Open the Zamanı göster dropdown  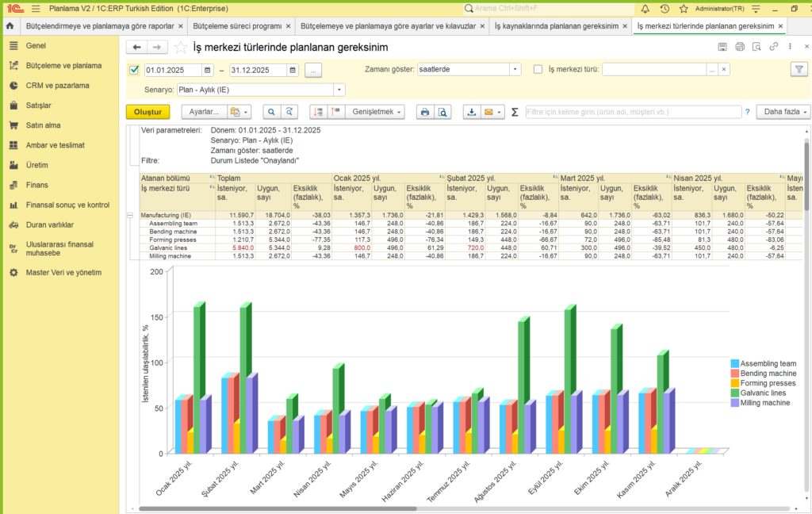tap(515, 70)
